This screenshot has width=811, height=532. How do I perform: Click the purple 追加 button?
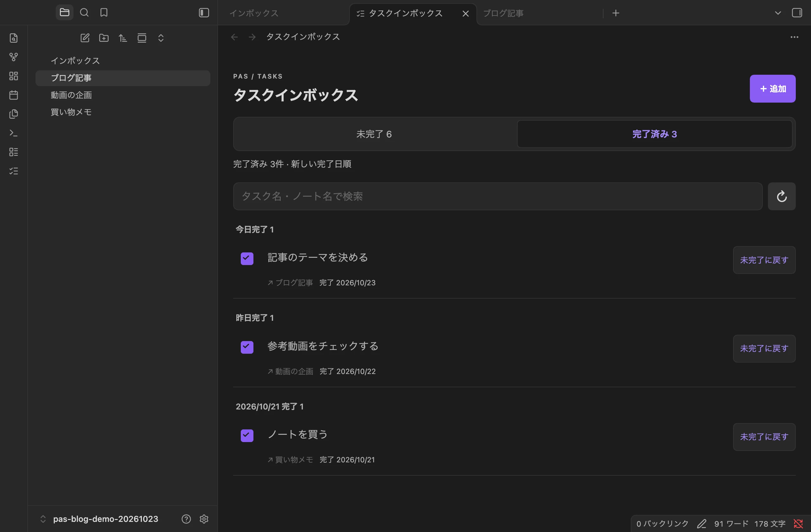point(772,89)
